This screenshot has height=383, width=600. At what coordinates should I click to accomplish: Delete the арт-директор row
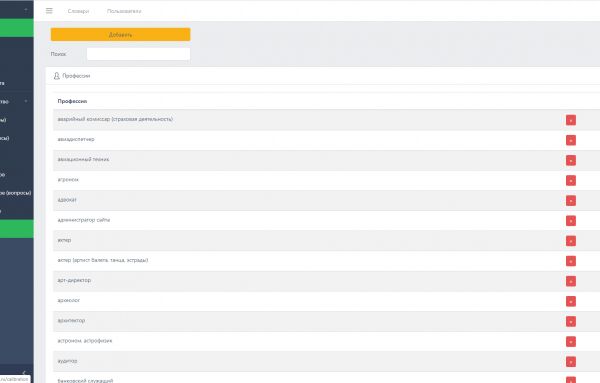click(x=571, y=281)
